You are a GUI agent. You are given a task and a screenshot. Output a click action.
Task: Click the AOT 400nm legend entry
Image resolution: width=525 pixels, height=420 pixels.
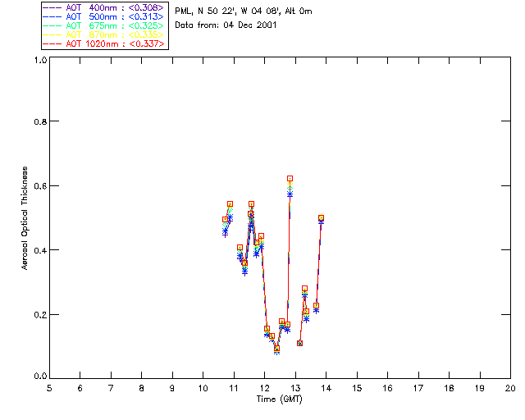pos(104,7)
